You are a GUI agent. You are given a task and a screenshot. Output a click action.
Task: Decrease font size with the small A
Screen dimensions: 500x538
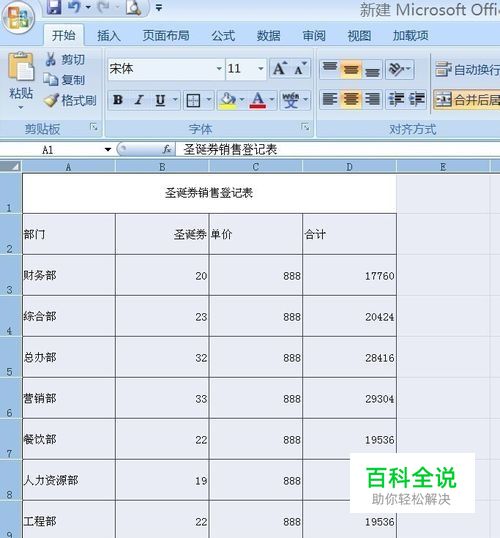click(x=301, y=69)
